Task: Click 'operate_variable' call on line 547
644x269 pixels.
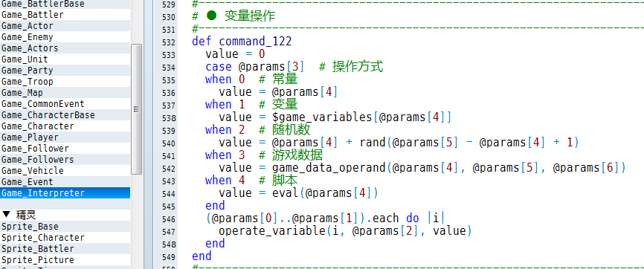Action: tap(272, 231)
